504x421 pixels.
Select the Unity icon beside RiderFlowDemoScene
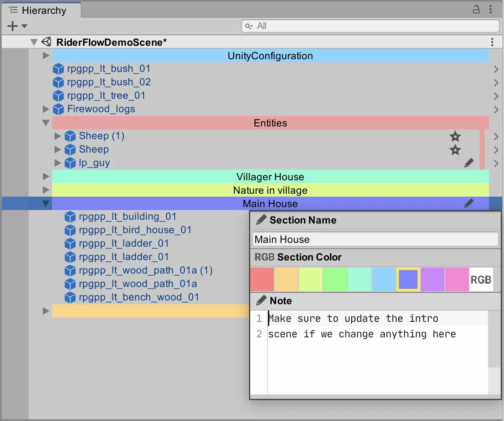click(46, 42)
